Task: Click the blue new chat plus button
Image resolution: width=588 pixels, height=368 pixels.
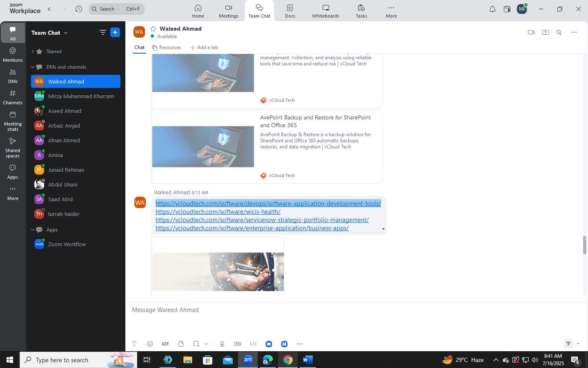Action: [115, 32]
